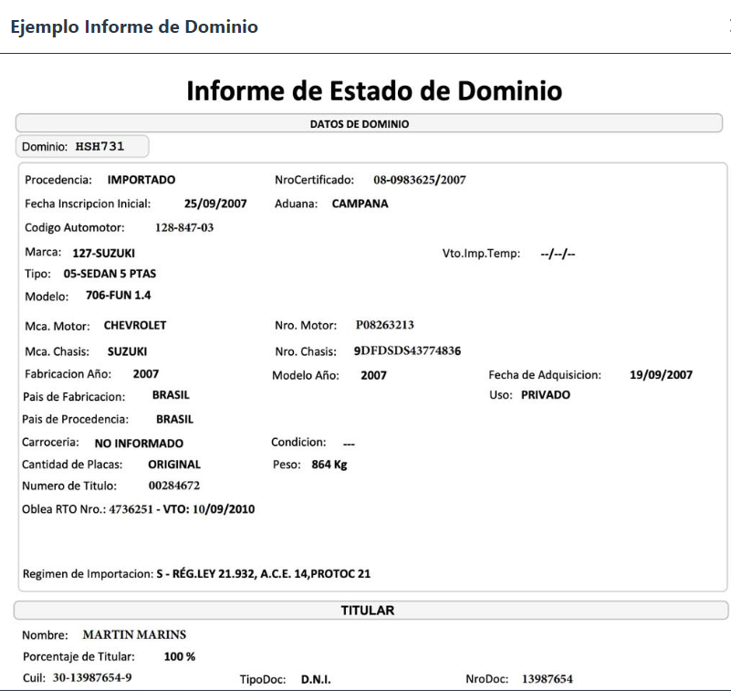The width and height of the screenshot is (731, 700).
Task: Click the Ejemplo Informe de Dominio title
Action: pyautogui.click(x=135, y=26)
